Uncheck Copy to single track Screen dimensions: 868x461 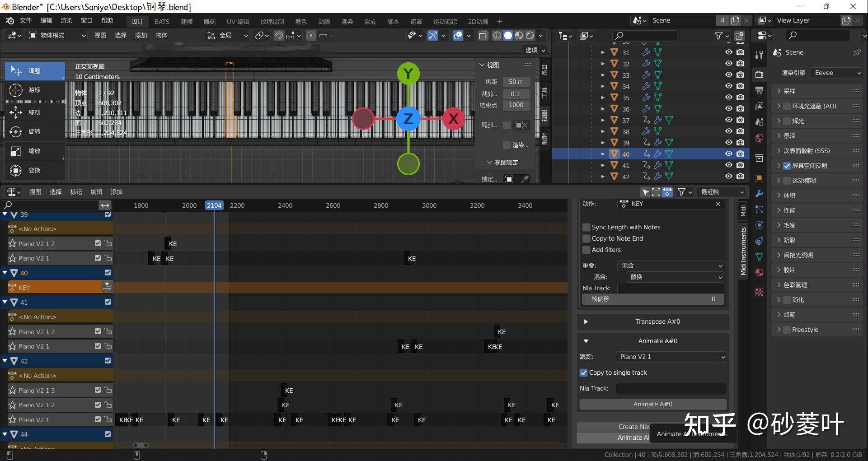tap(584, 373)
